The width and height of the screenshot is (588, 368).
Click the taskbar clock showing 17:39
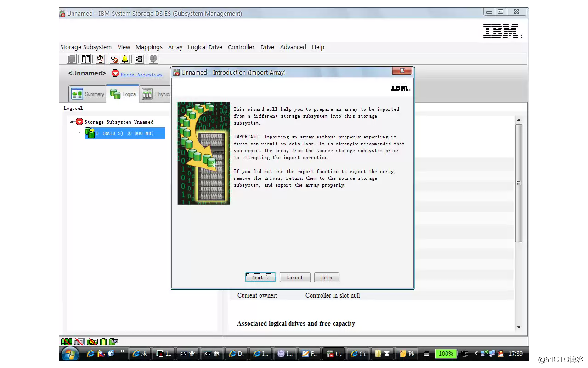(515, 354)
